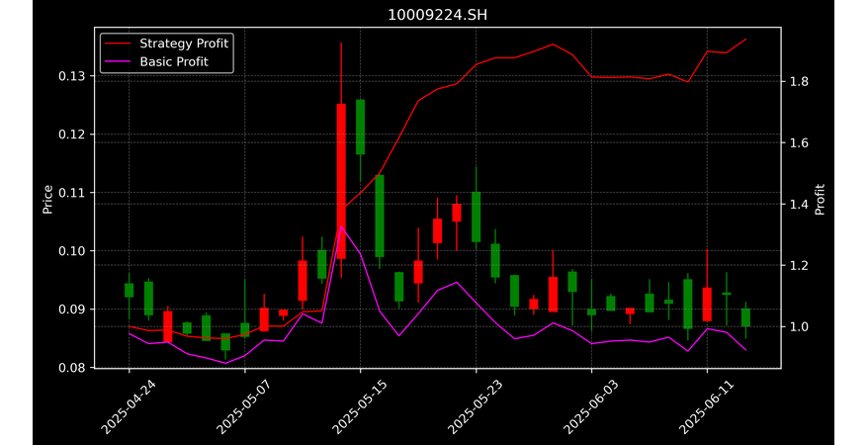Viewport: 868px width, 445px height.
Task: Click the 1.0 profit tick label
Action: pos(798,327)
